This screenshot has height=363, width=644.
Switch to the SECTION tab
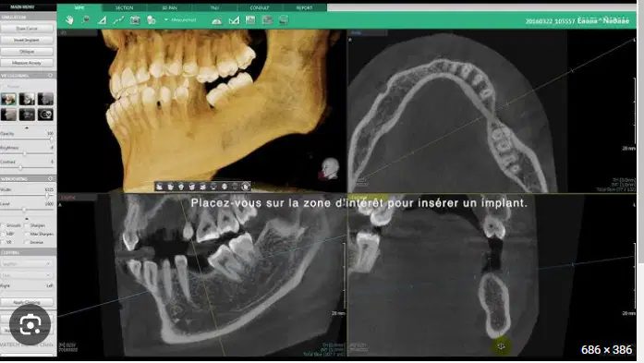(124, 7)
